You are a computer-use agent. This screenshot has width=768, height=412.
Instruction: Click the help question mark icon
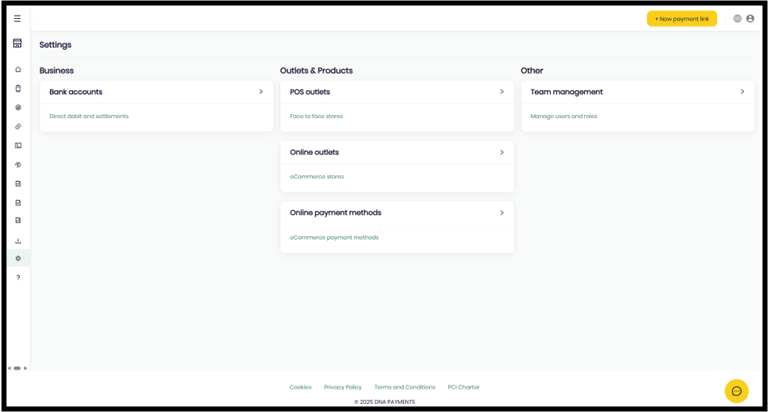tap(18, 277)
